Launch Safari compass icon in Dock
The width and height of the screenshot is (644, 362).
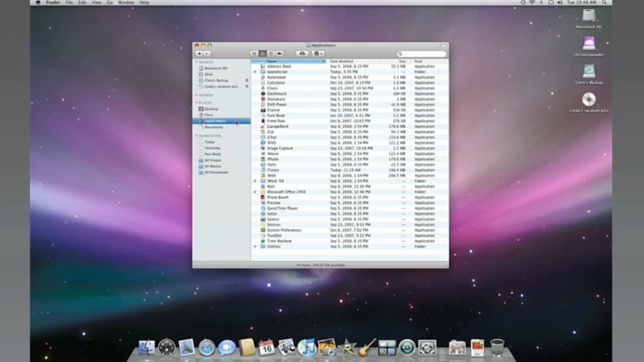(x=207, y=347)
